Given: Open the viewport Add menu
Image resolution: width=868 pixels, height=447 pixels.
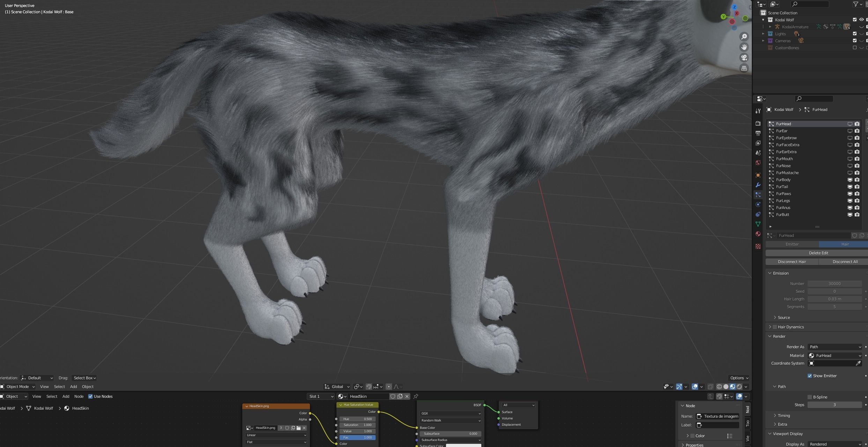Looking at the screenshot, I should click(x=73, y=387).
